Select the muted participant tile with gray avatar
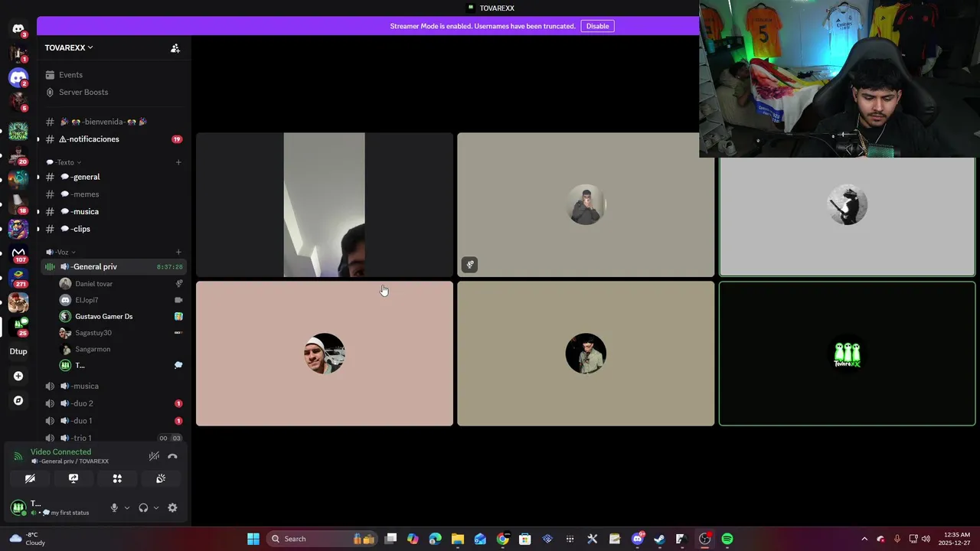 (x=586, y=205)
